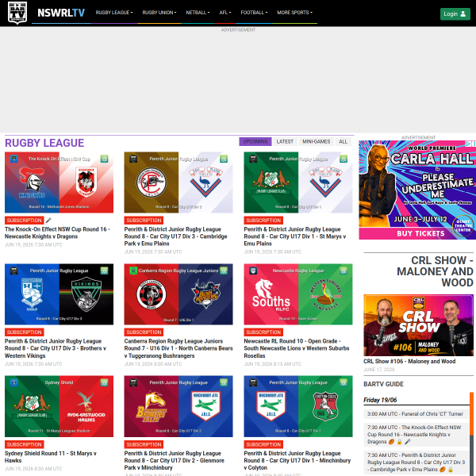The width and height of the screenshot is (476, 476).
Task: Open the Funeral of Chris 'CT' Turner guide entry
Action: [415, 414]
